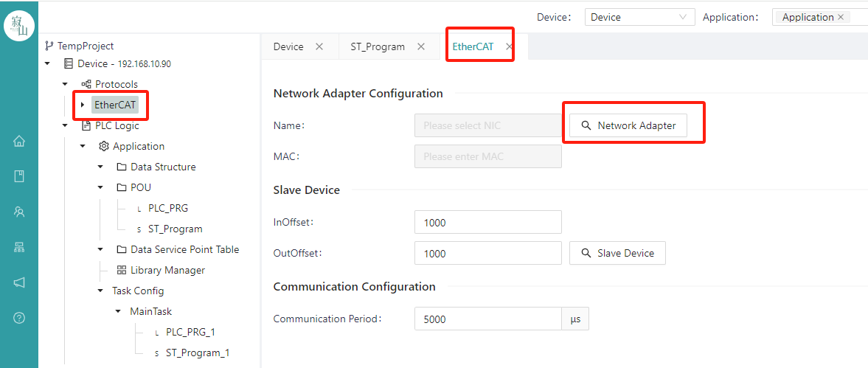The image size is (868, 368).
Task: Switch to the ST_Program tab
Action: click(x=378, y=46)
